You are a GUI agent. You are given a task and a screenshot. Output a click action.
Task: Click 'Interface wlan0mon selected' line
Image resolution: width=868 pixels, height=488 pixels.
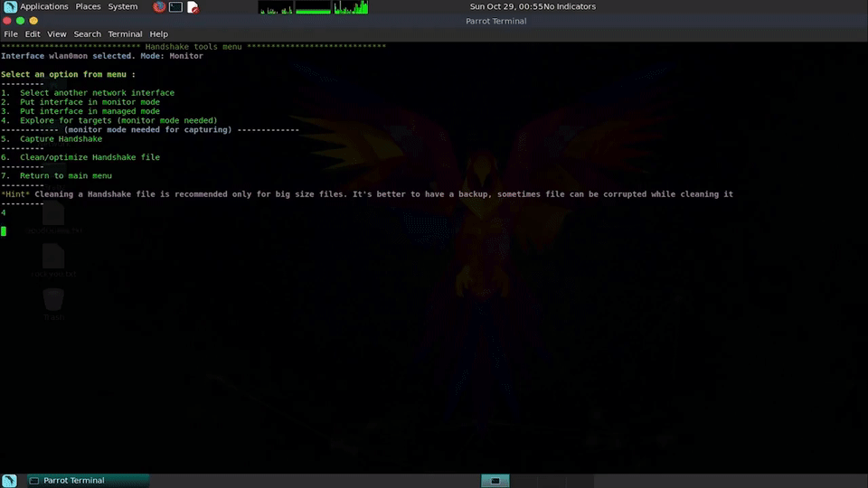[x=102, y=56]
